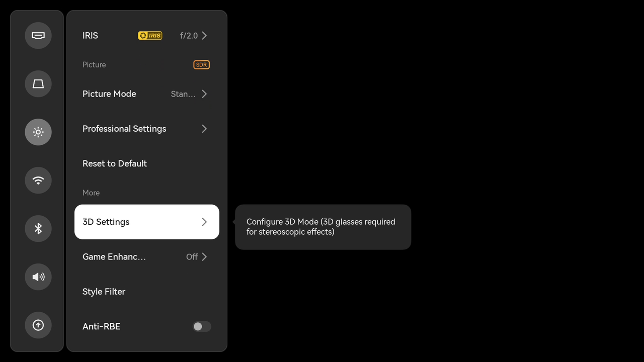Expand the Game Enhancement Off chevron
644x362 pixels.
(x=204, y=257)
